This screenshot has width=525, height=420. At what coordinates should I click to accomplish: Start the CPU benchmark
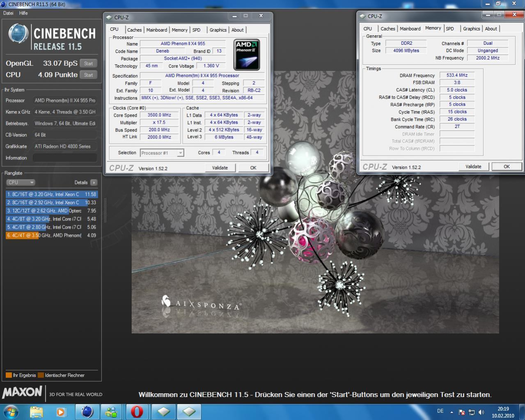point(89,75)
